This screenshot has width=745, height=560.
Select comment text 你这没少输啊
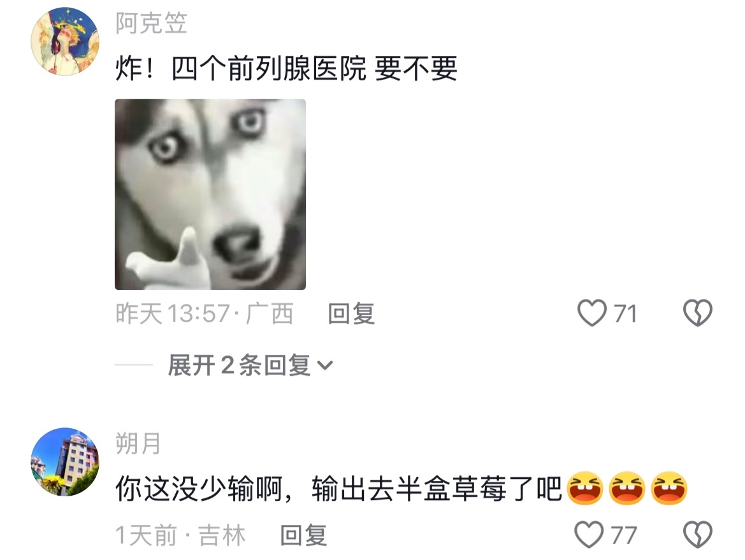[x=199, y=489]
